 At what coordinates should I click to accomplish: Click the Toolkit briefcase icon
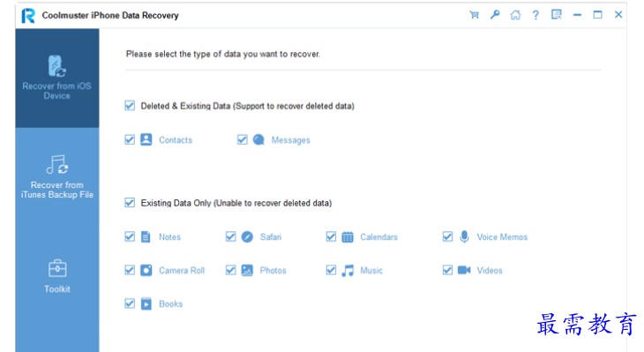tap(57, 269)
